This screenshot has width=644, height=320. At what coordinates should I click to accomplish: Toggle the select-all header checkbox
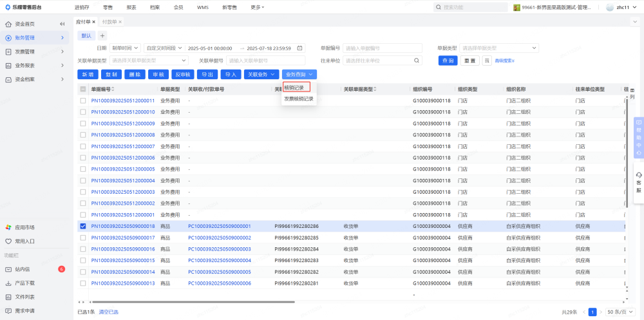[82, 89]
